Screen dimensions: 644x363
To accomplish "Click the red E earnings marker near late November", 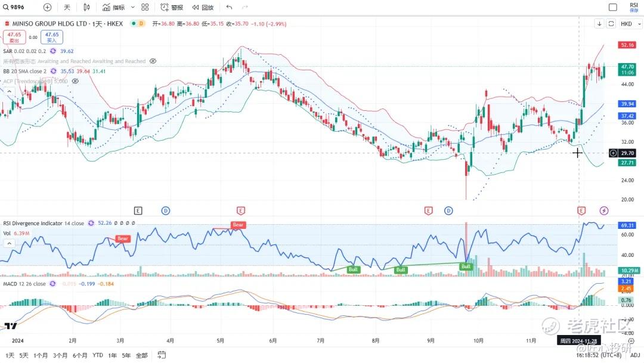I will pyautogui.click(x=581, y=210).
